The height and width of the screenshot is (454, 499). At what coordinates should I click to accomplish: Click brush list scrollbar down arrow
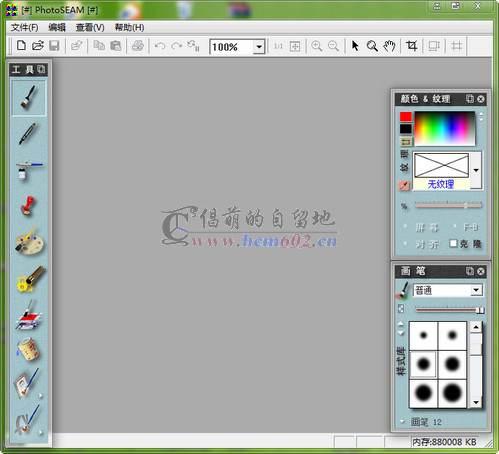pyautogui.click(x=476, y=402)
